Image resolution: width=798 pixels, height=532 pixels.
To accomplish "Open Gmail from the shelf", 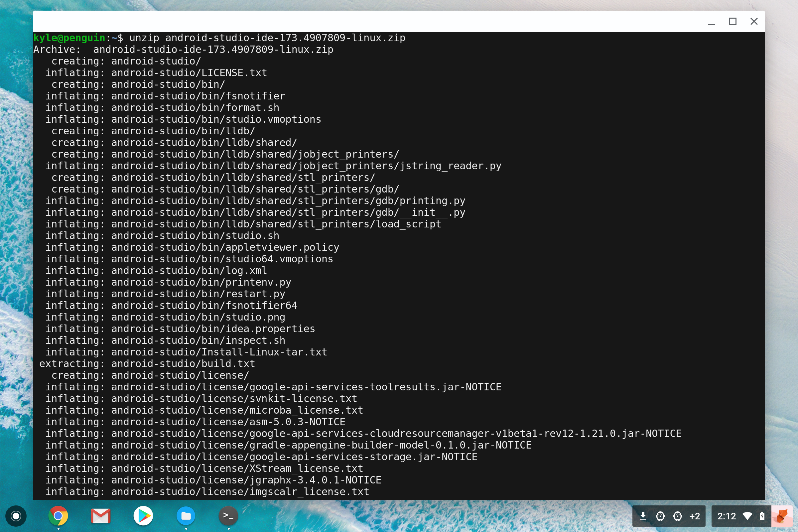I will tap(101, 516).
